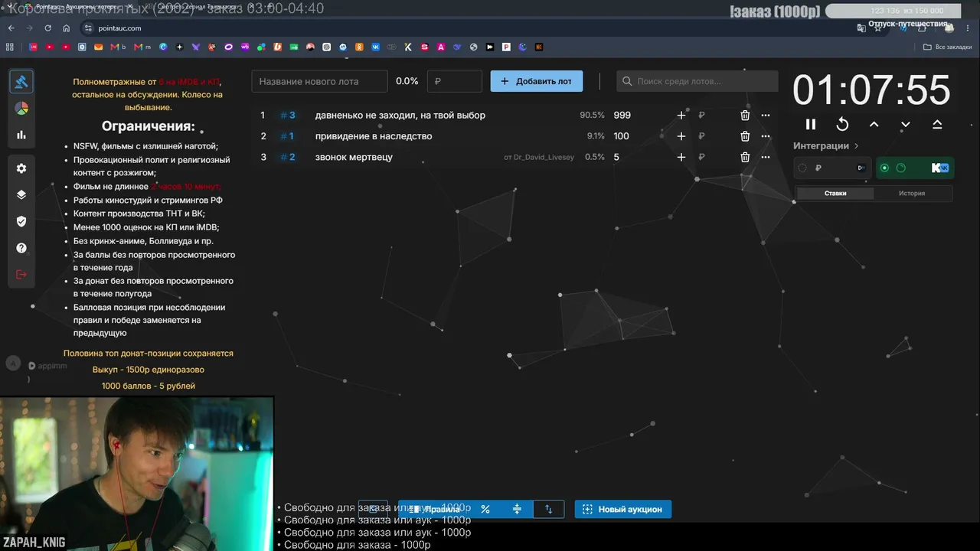Select lot name 'давненько не заходил, на твой выбор'
980x551 pixels.
coord(400,116)
